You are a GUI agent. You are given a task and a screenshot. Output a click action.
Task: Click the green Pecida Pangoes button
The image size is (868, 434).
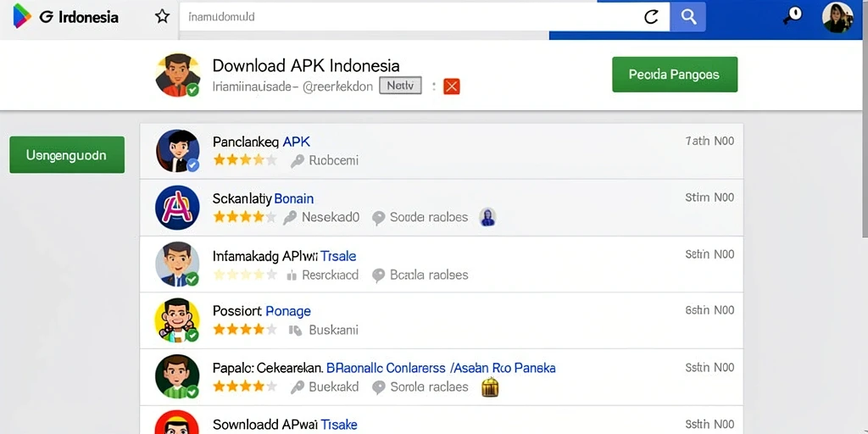675,75
